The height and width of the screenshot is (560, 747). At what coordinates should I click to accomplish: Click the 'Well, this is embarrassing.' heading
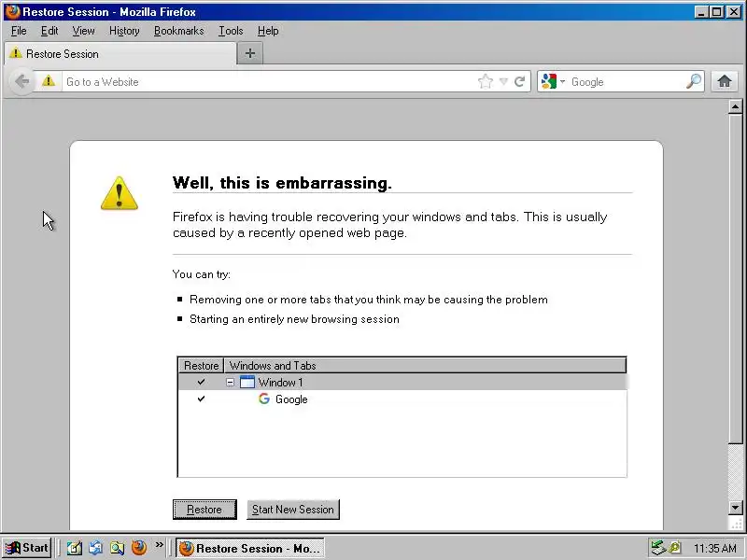pos(282,183)
